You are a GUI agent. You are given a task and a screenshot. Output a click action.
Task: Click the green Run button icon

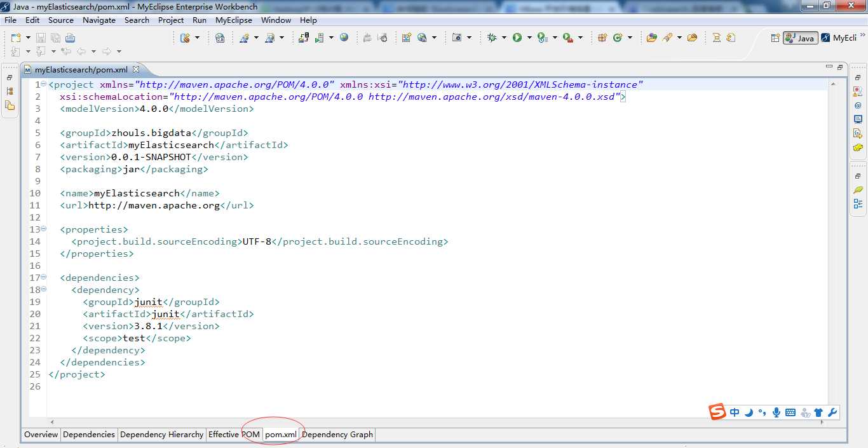517,38
